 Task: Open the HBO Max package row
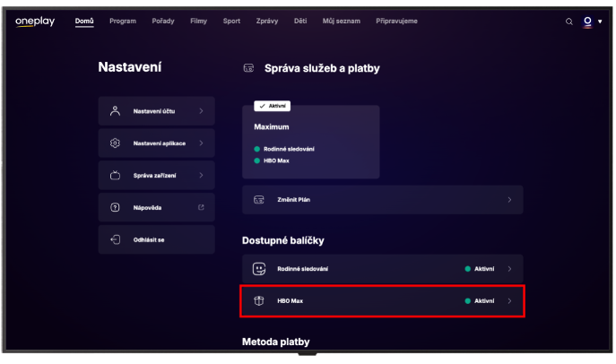383,301
